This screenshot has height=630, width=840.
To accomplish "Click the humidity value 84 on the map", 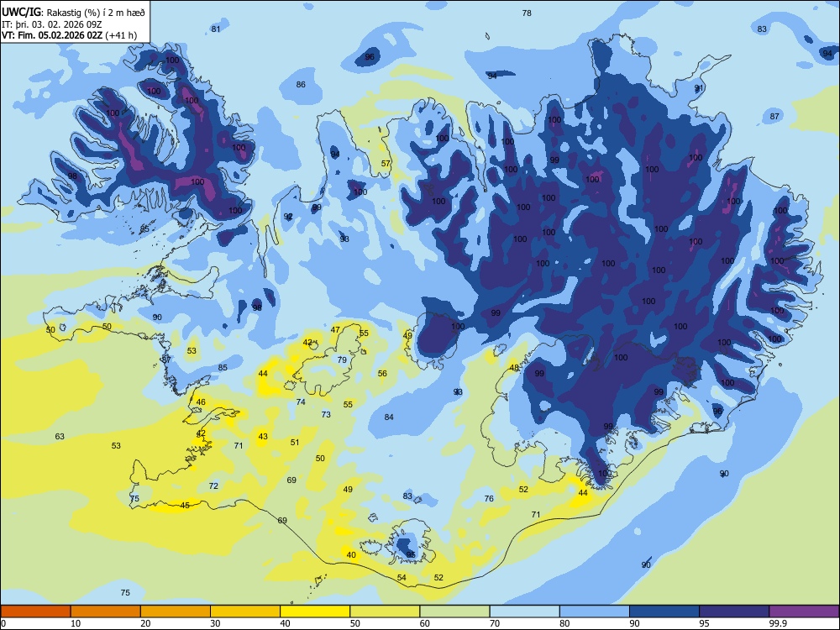I will pyautogui.click(x=389, y=417).
